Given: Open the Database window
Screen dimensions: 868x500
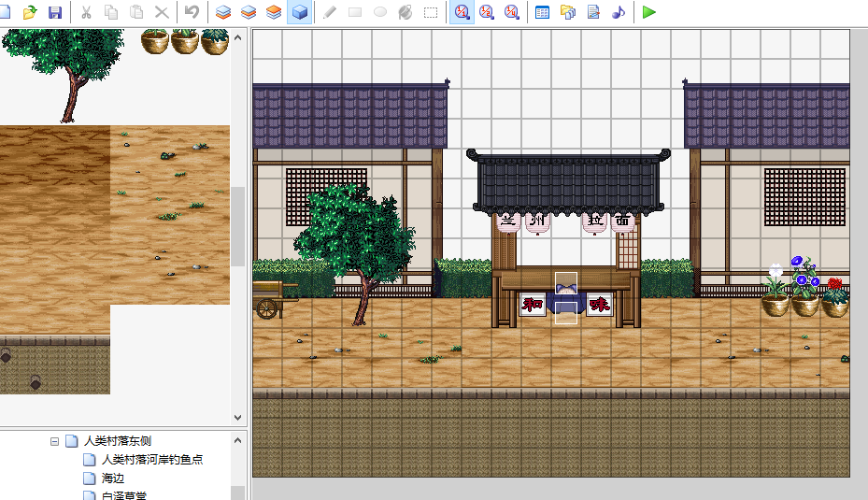Looking at the screenshot, I should pyautogui.click(x=543, y=11).
